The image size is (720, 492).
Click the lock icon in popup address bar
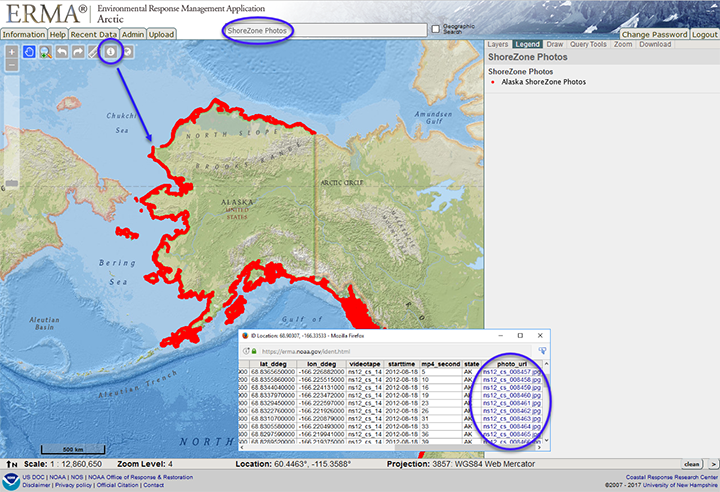[254, 351]
